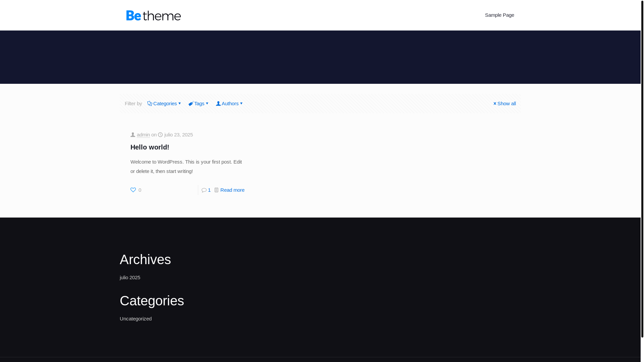Open the Sample Page menu item
This screenshot has width=644, height=362.
coord(499,15)
